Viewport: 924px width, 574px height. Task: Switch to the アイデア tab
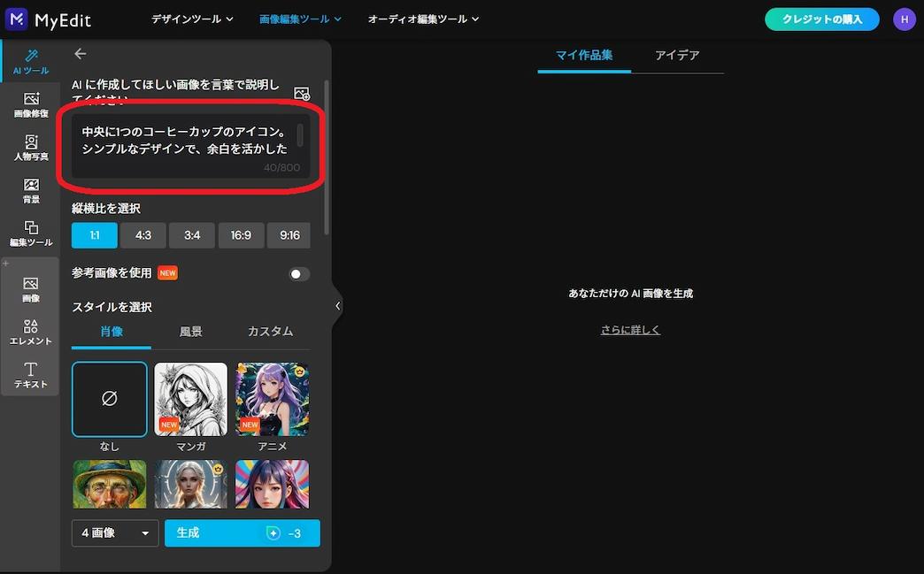coord(678,54)
